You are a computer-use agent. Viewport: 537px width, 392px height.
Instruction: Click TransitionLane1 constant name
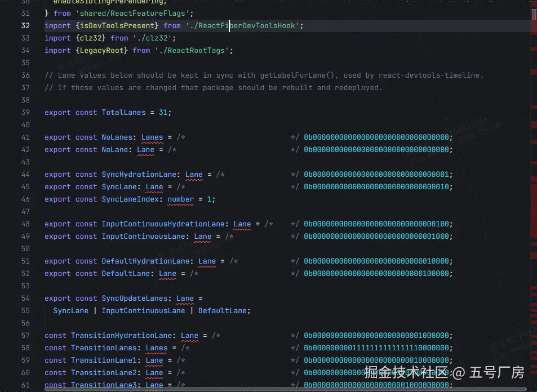(x=104, y=360)
